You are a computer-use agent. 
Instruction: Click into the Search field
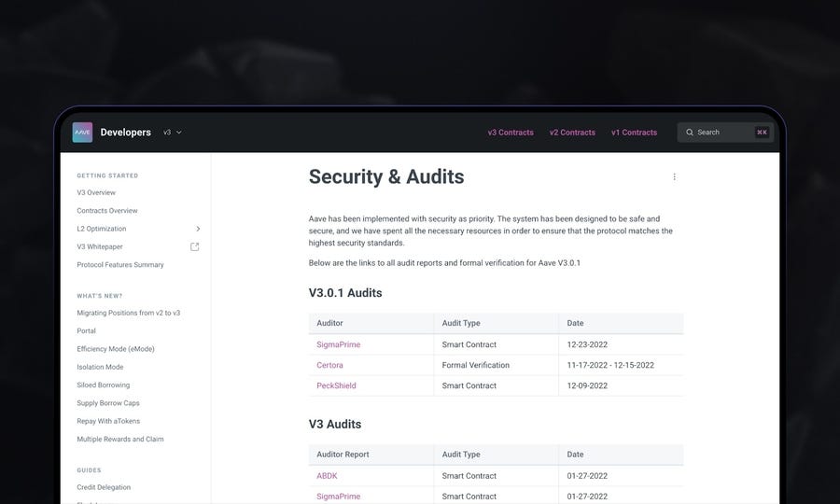pos(721,133)
